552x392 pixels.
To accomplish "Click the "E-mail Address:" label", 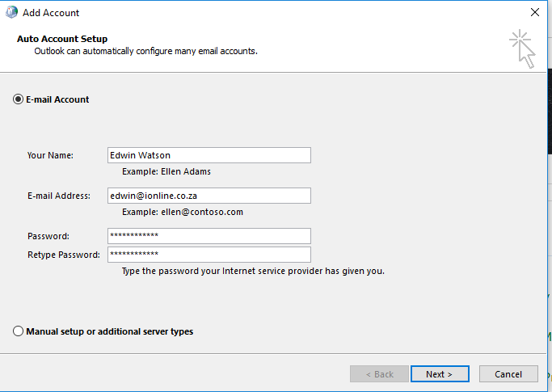I will (59, 196).
